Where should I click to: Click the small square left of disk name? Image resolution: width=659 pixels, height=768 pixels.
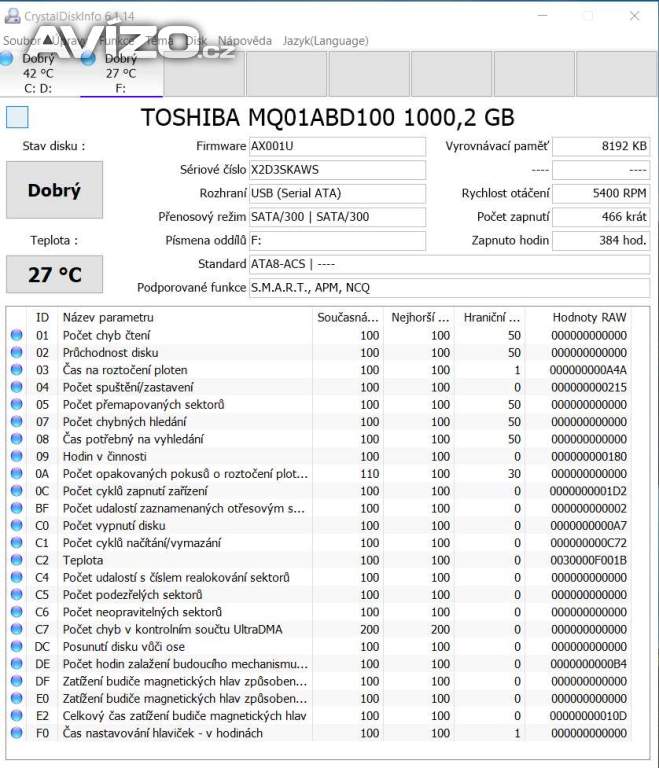(x=17, y=117)
